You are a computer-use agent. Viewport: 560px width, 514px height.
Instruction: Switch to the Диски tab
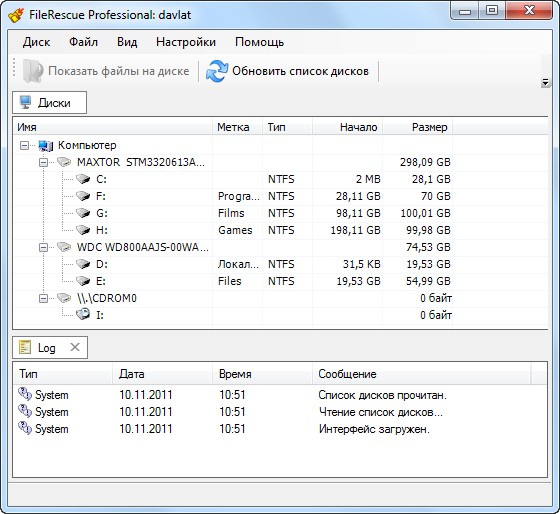(x=49, y=103)
